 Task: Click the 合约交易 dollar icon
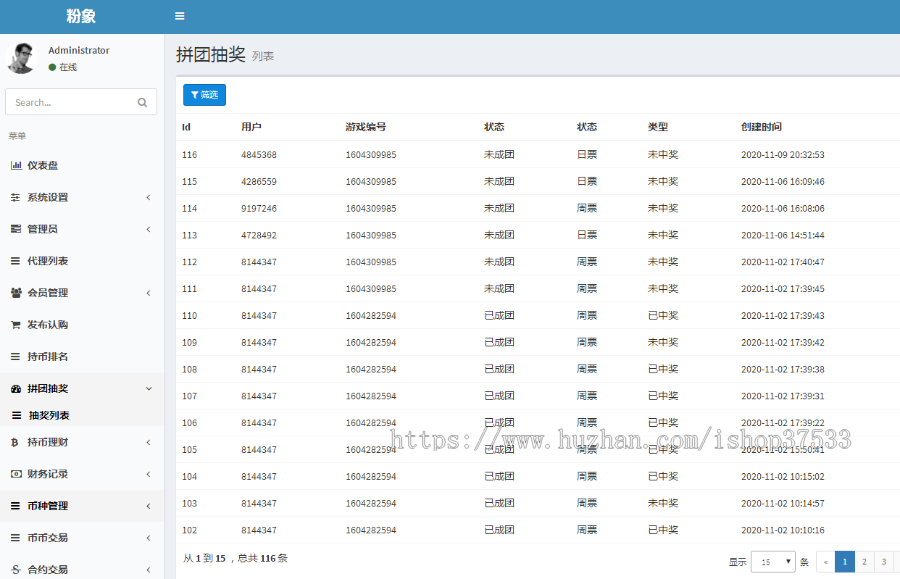click(x=15, y=569)
